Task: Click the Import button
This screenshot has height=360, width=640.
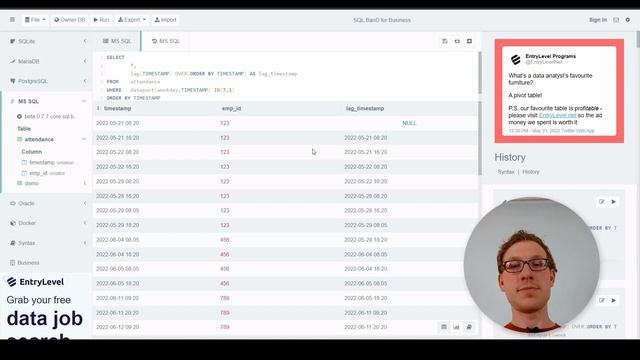Action: (165, 20)
